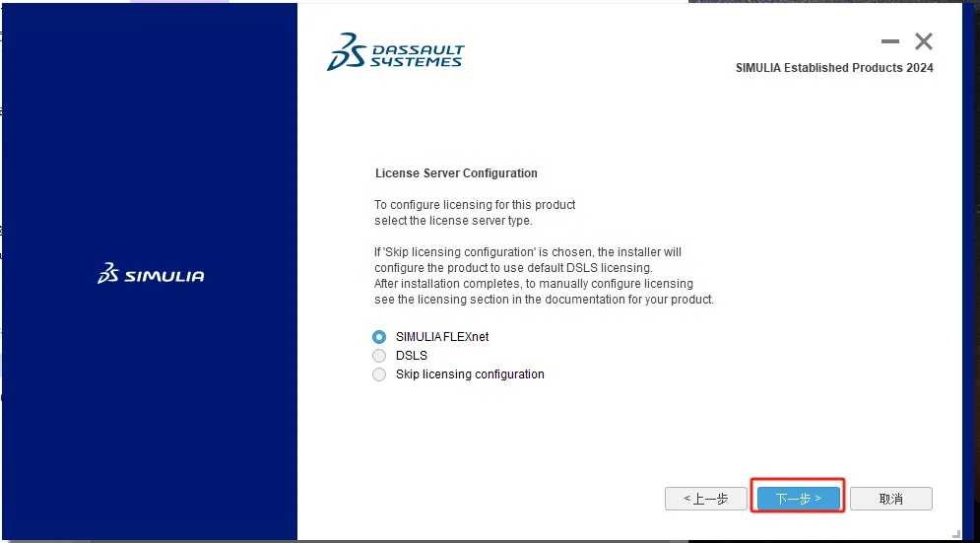The width and height of the screenshot is (980, 543).
Task: Click SIMULIA Established Products 2024 title
Action: [834, 68]
